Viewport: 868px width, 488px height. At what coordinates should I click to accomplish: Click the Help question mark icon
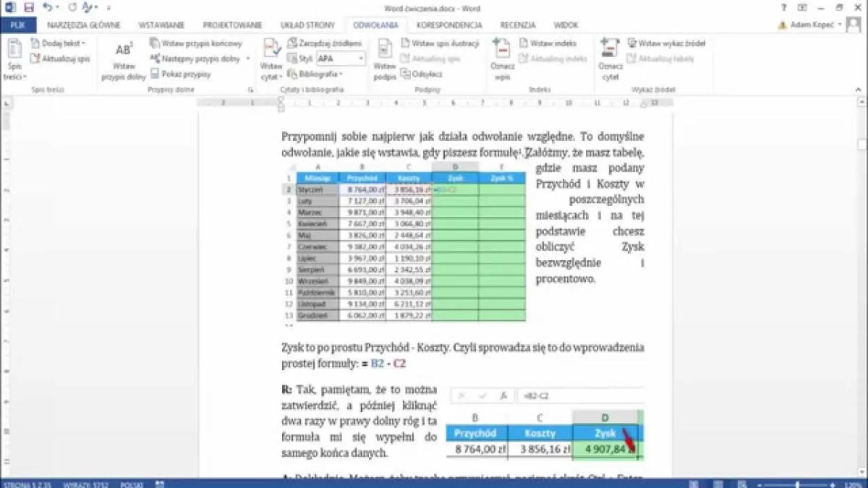point(783,7)
